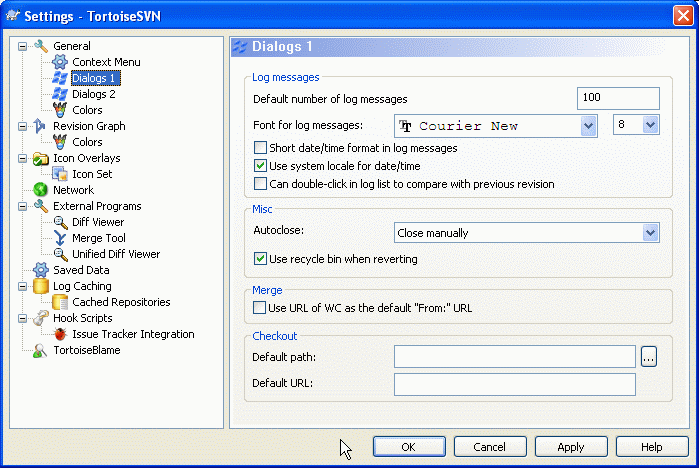Viewport: 699px width, 468px height.
Task: Click the Hook Scripts icon
Action: pos(41,318)
